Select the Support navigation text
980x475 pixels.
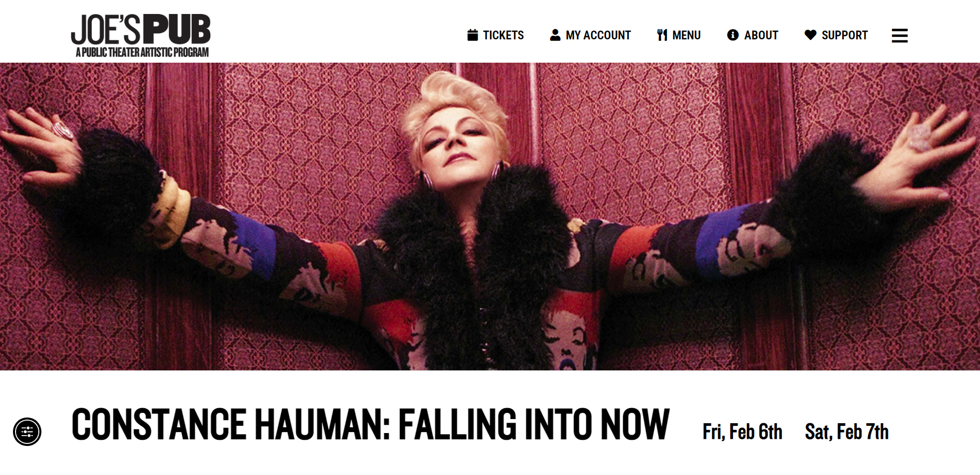tap(844, 35)
